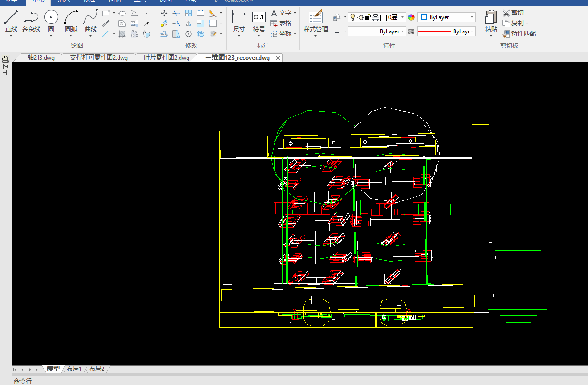Switch to 轴213.dwg tab
This screenshot has height=385, width=588.
tap(41, 58)
